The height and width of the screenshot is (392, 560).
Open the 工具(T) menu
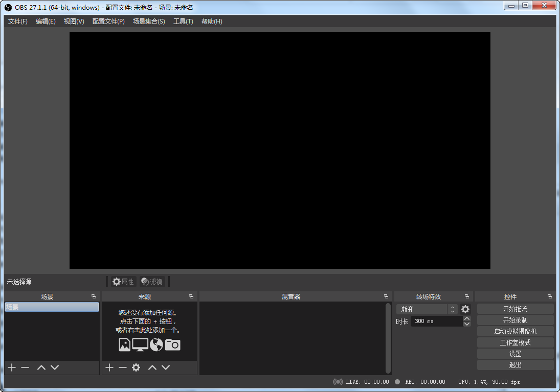183,21
